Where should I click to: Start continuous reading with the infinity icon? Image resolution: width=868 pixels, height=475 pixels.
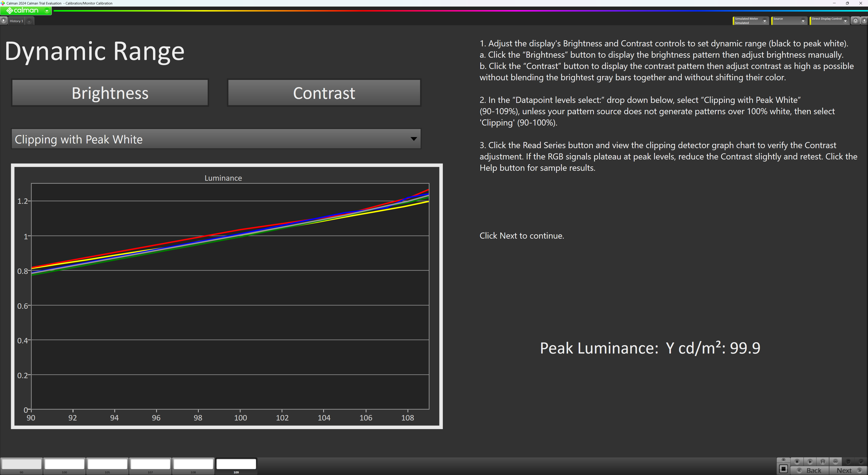point(835,461)
